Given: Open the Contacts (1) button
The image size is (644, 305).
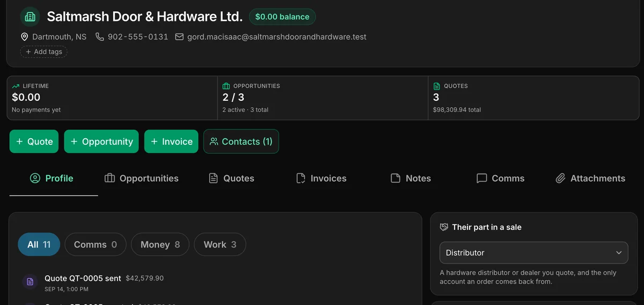Looking at the screenshot, I should coord(241,142).
